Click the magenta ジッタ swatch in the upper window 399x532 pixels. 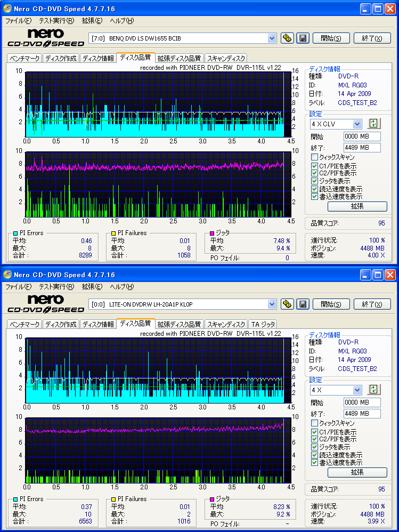211,233
